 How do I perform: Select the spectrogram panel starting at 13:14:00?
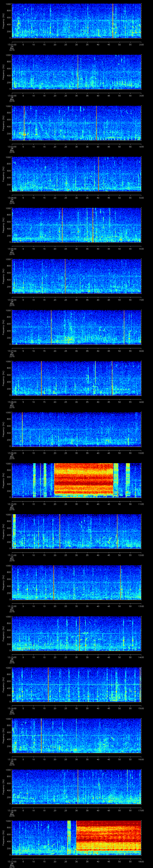(77, 685)
